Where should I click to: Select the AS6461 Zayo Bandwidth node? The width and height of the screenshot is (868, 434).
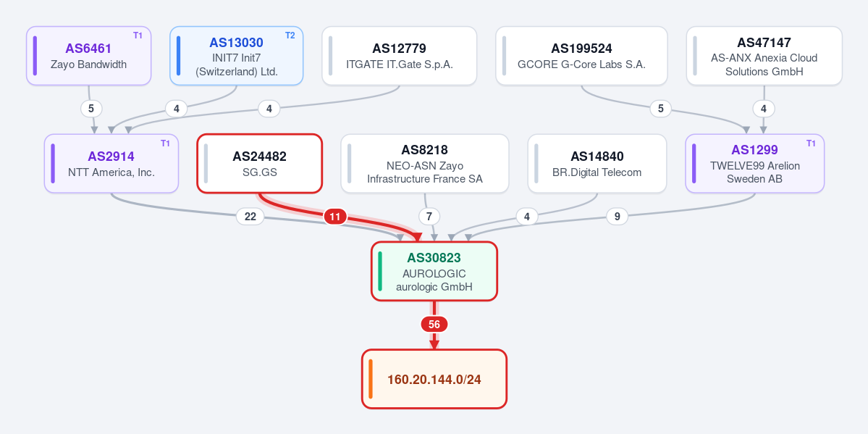point(88,56)
